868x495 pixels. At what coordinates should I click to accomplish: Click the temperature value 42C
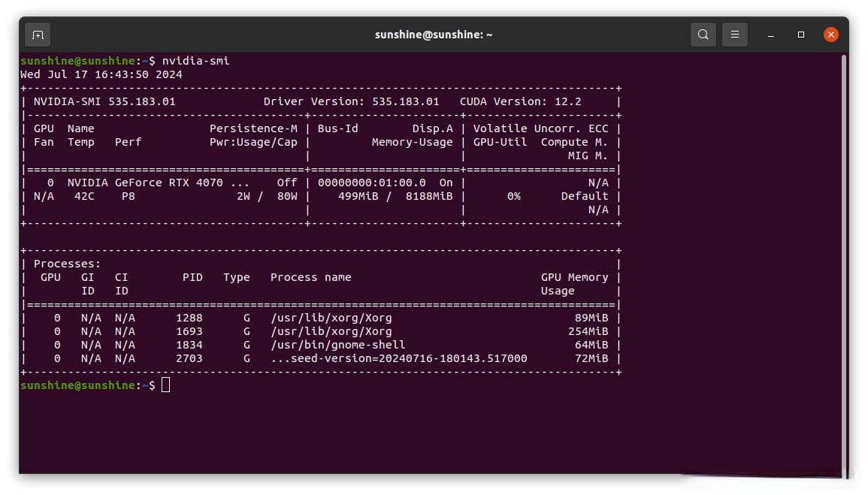(x=84, y=196)
